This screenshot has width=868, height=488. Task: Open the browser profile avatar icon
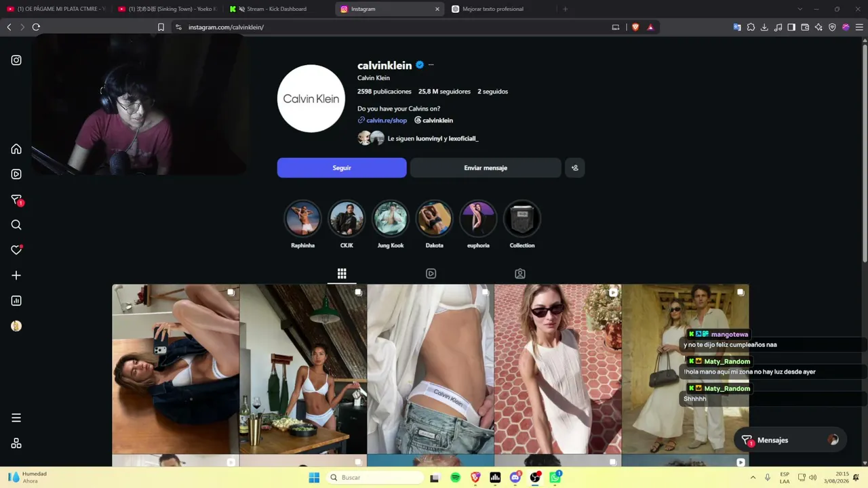coord(846,27)
